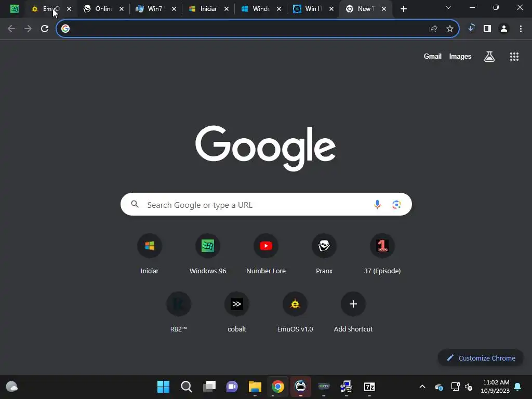
Task: Close the EmuOS tab
Action: pos(69,9)
